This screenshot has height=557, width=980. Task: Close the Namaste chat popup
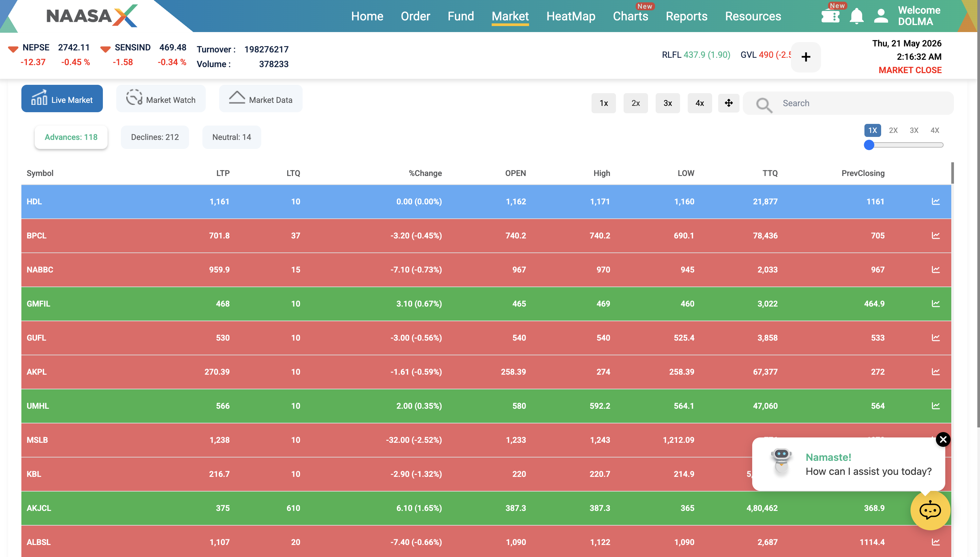pos(943,439)
